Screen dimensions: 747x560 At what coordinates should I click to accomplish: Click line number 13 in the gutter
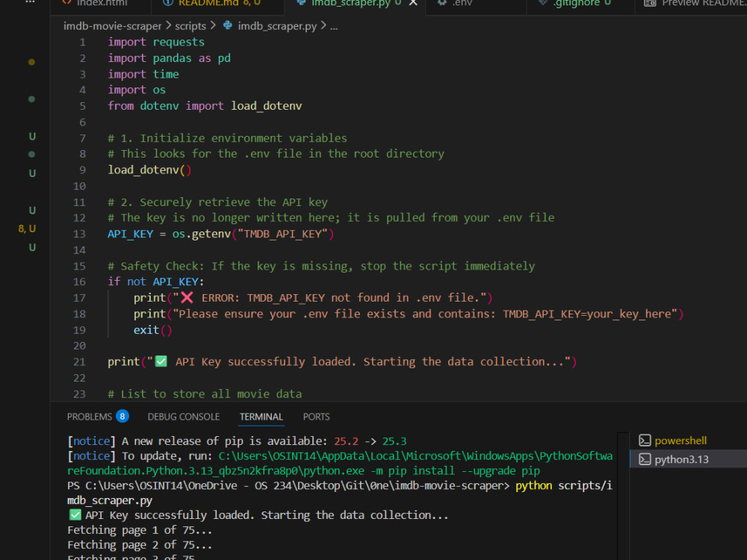tap(79, 234)
